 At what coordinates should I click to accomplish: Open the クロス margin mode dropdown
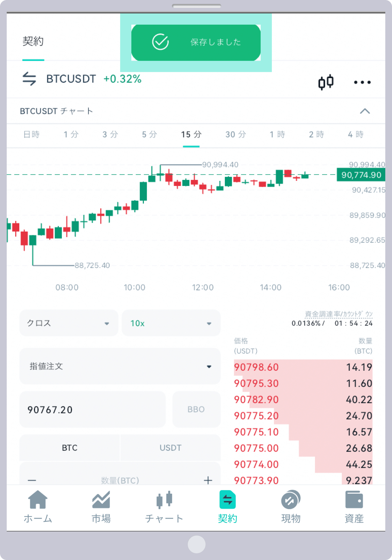pyautogui.click(x=69, y=323)
